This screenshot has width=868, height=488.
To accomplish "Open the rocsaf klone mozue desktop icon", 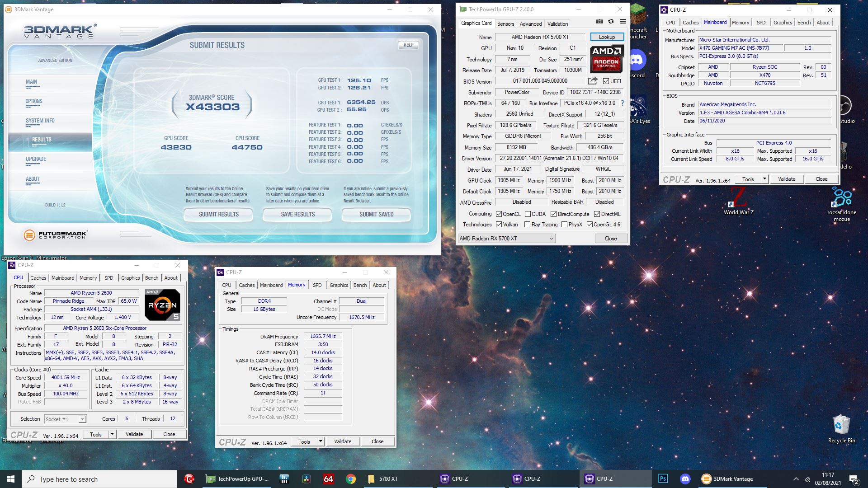I will tap(842, 205).
